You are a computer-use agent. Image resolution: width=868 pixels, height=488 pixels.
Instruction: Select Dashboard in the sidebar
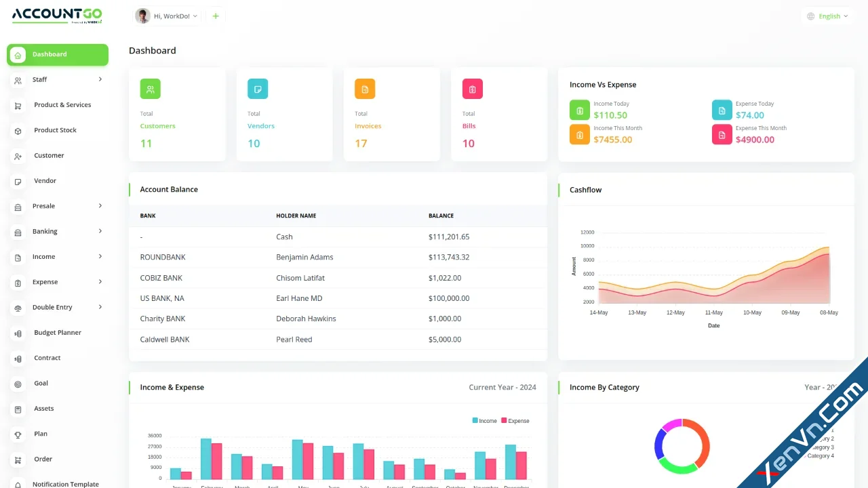49,54
